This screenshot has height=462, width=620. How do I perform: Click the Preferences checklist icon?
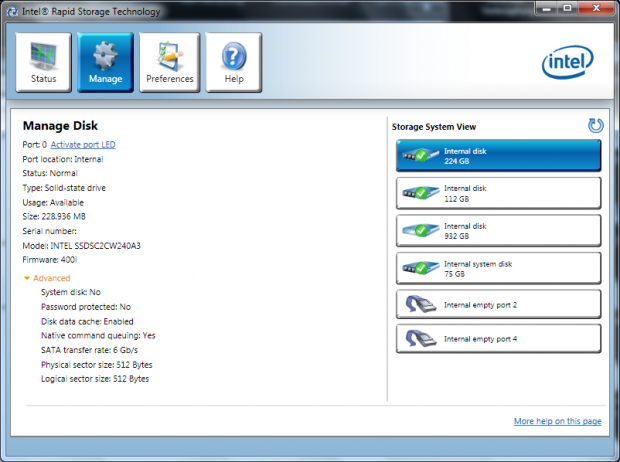click(x=170, y=56)
